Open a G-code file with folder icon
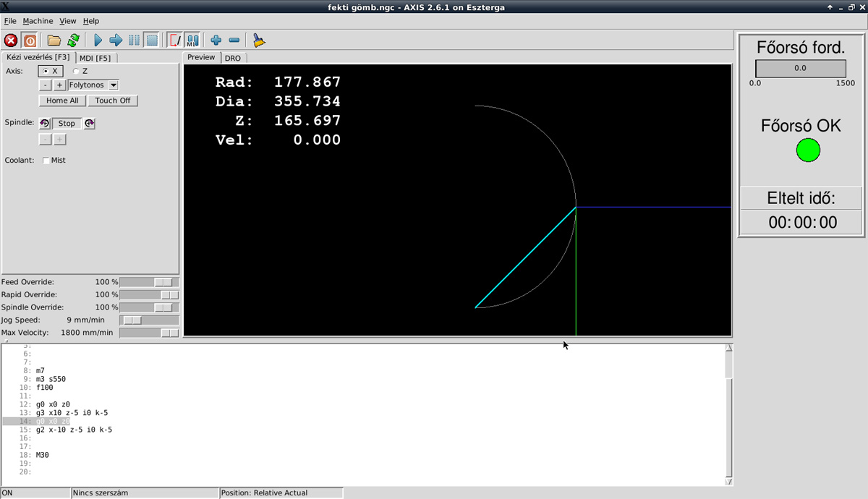This screenshot has width=868, height=499. [54, 40]
